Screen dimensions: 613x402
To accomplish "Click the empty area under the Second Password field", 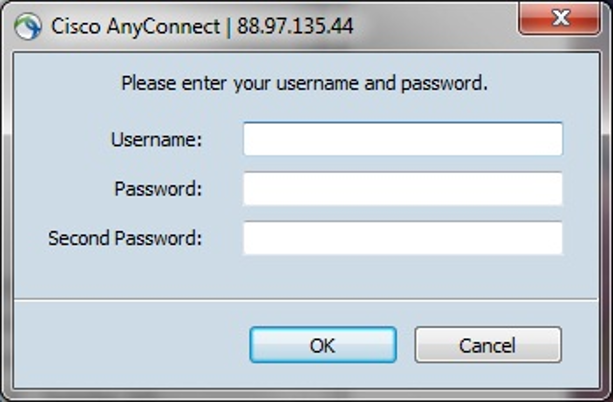I will click(x=403, y=276).
